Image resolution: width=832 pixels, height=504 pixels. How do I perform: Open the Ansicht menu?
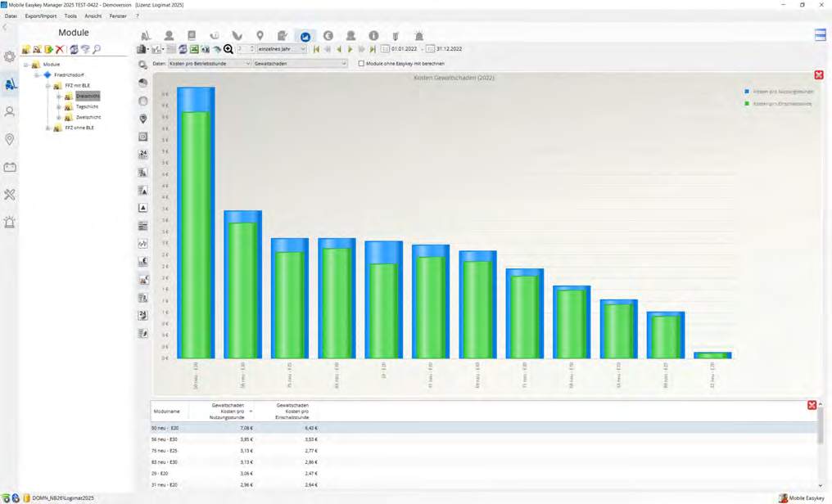93,16
